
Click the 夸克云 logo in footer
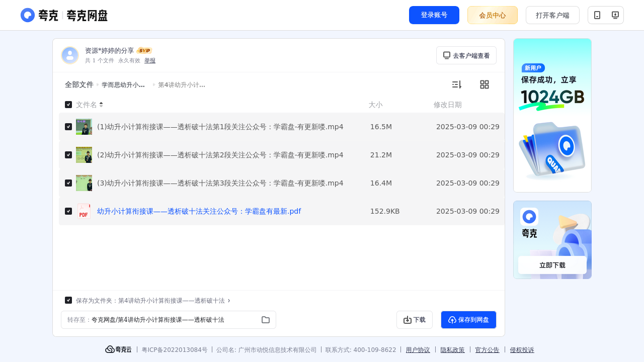click(x=118, y=349)
